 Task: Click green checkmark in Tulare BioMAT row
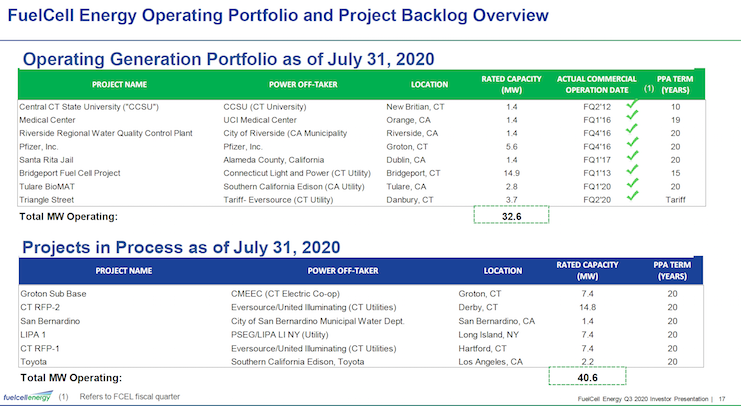[x=632, y=182]
